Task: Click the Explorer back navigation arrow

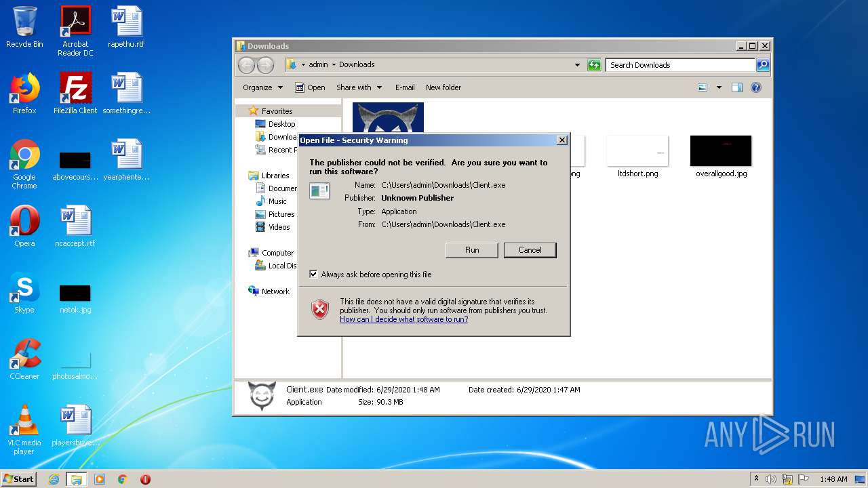Action: click(x=246, y=65)
